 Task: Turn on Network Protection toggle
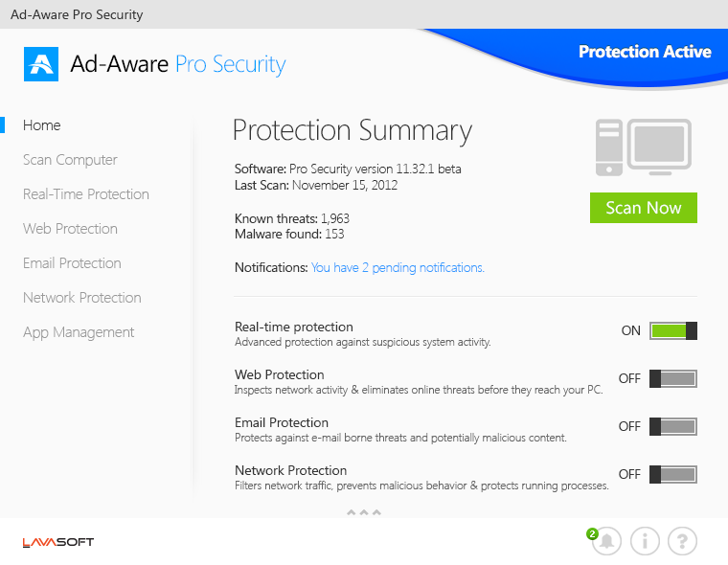pyautogui.click(x=672, y=474)
